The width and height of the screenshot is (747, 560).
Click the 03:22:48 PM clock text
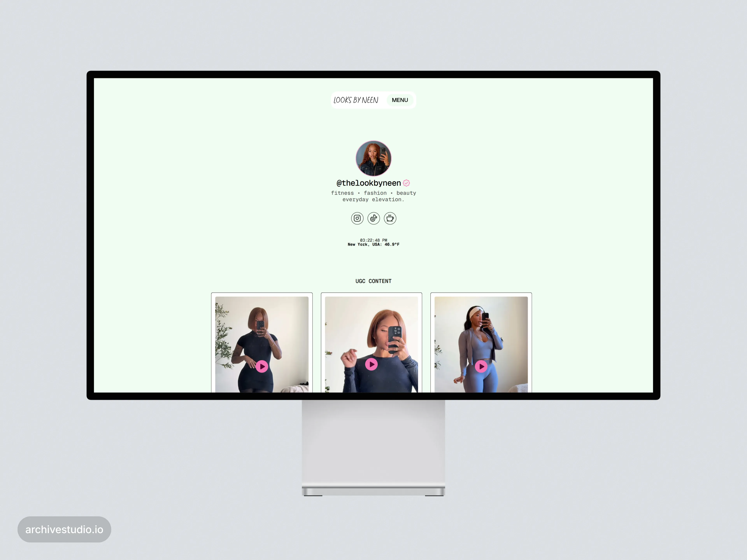[x=373, y=240]
